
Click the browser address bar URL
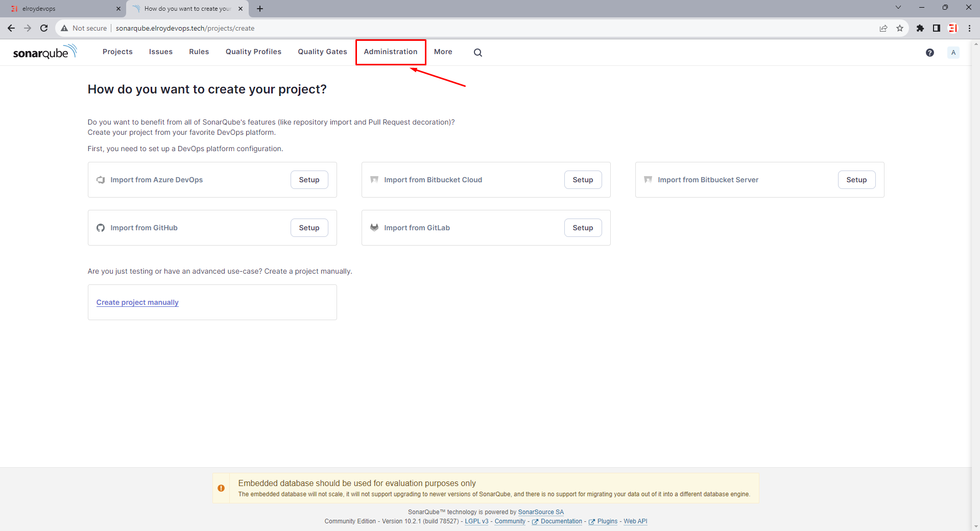pyautogui.click(x=185, y=28)
